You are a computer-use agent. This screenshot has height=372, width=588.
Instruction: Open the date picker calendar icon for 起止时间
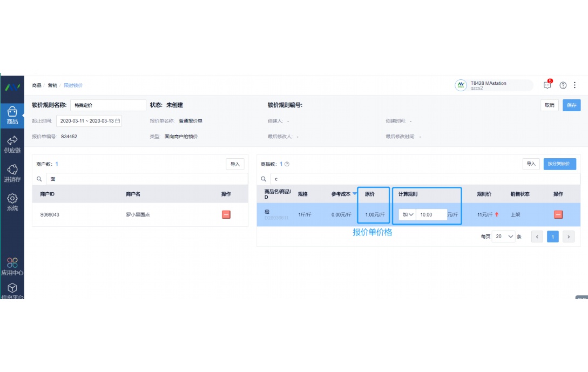coord(118,121)
